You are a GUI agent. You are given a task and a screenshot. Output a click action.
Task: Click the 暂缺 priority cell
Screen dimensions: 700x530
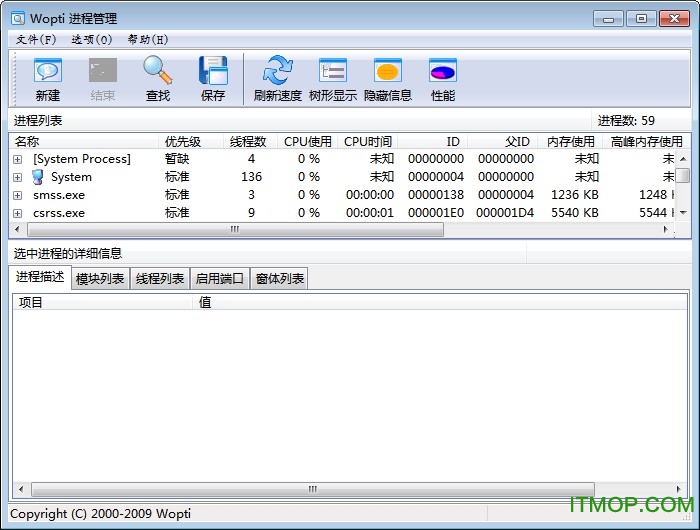177,159
